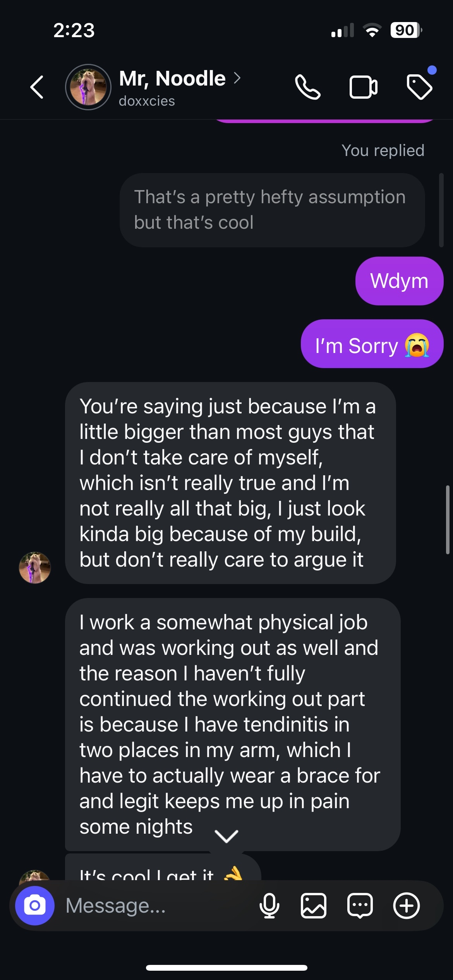Tap the back arrow to leave chat
Viewport: 453px width, 980px height.
click(37, 87)
